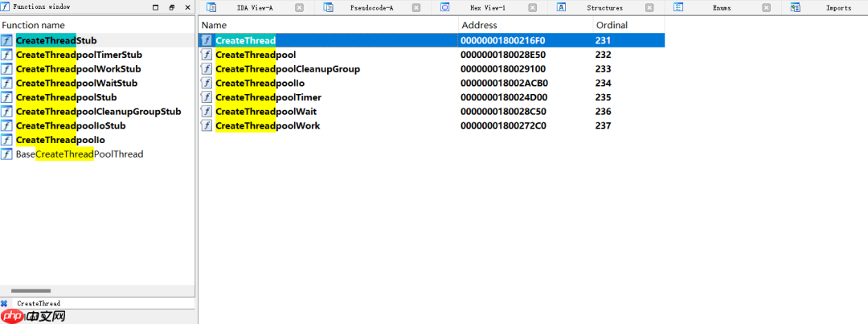Click export icon beside CreateThreadpoolWork
The height and width of the screenshot is (324, 868).
coord(207,125)
